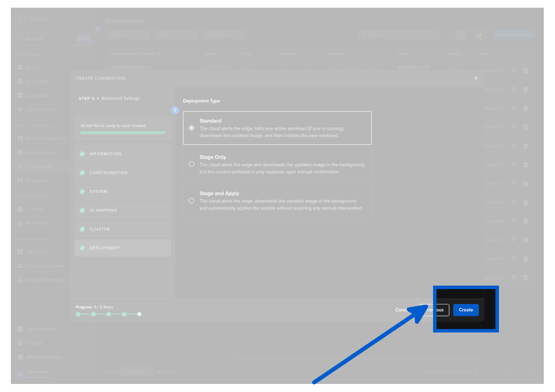Click the Connections sidebar icon
This screenshot has height=392, width=555.
click(20, 167)
